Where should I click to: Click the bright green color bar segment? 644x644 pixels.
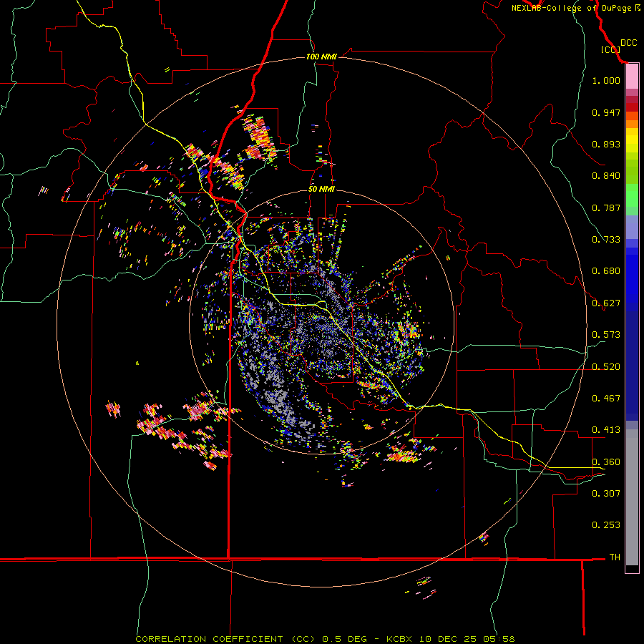point(632,195)
